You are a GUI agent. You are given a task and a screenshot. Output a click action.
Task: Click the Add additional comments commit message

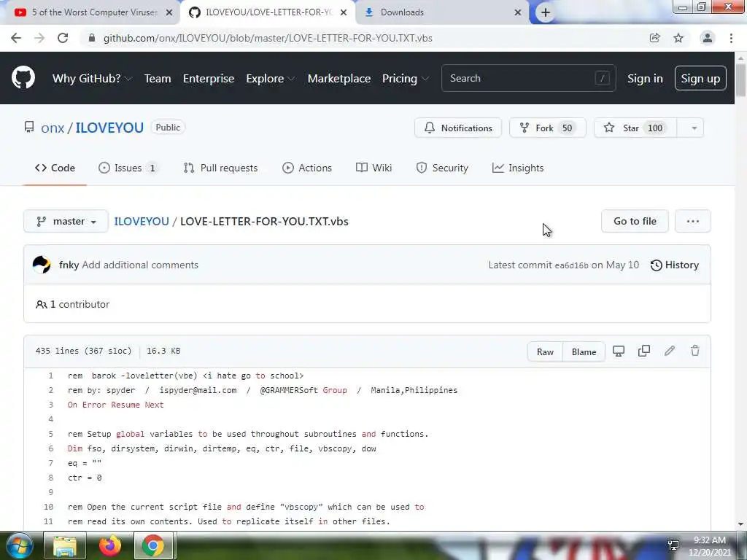(140, 265)
